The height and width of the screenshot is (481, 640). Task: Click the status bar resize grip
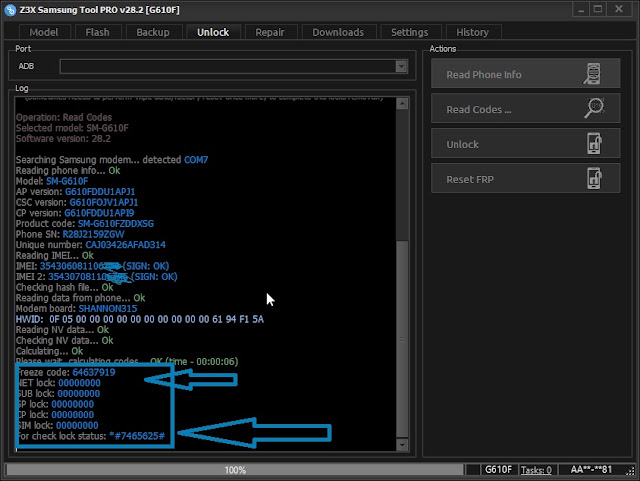coord(631,471)
